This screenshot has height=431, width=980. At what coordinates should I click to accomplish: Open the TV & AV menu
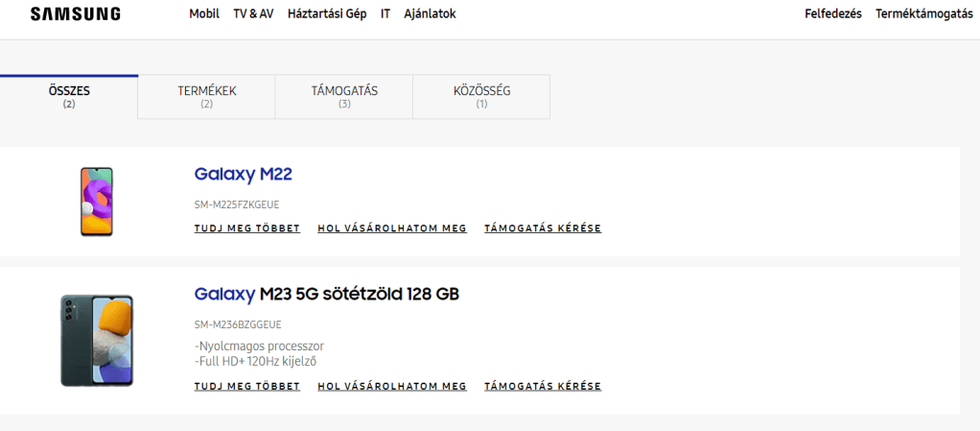tap(253, 14)
